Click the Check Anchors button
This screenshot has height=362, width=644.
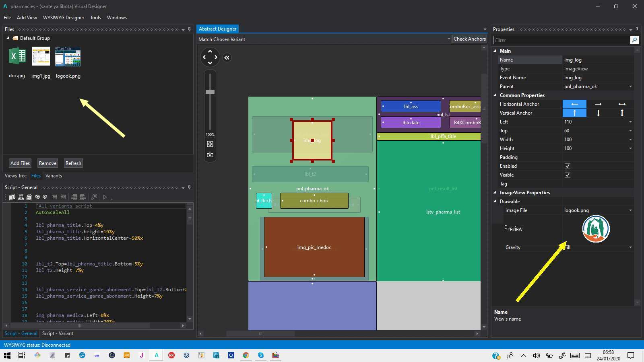pyautogui.click(x=470, y=39)
